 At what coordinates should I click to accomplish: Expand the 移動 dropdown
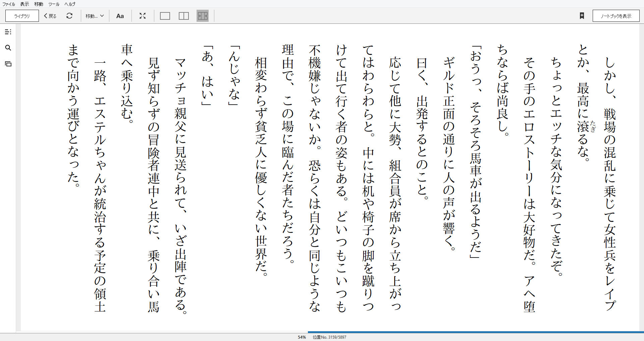click(95, 16)
